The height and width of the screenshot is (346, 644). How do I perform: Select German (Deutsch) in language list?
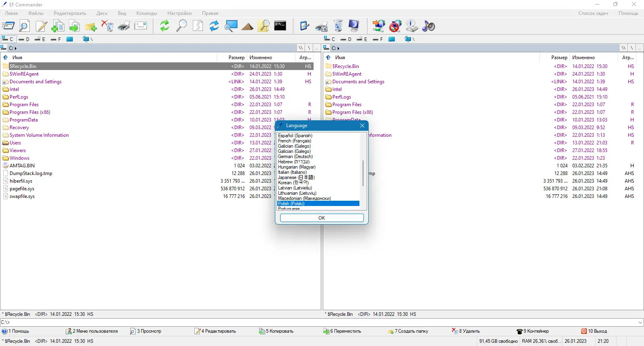click(x=295, y=157)
